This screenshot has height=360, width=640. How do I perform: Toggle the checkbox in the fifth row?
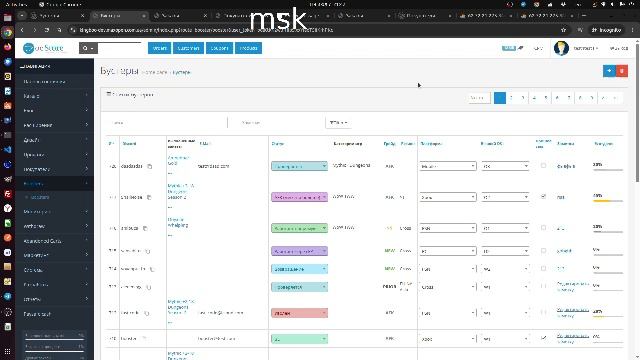(543, 269)
